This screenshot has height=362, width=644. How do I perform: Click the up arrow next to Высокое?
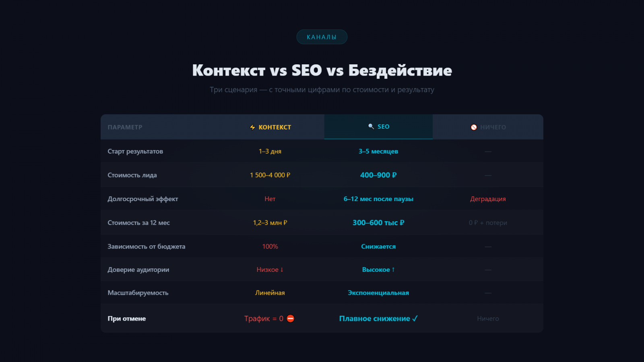pyautogui.click(x=393, y=269)
